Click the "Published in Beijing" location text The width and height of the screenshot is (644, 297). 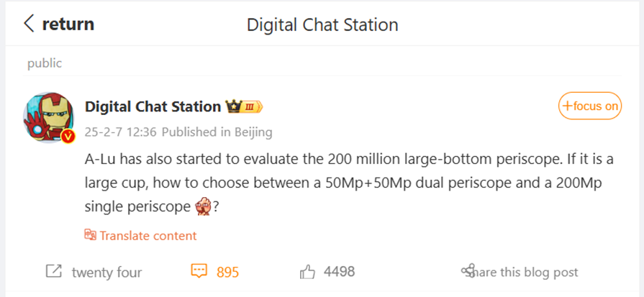coord(217,132)
